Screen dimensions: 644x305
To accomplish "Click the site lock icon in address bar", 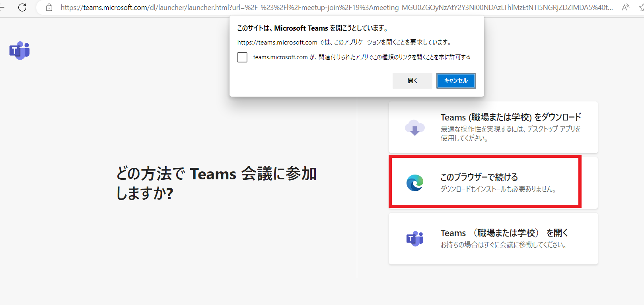I will click(x=49, y=8).
